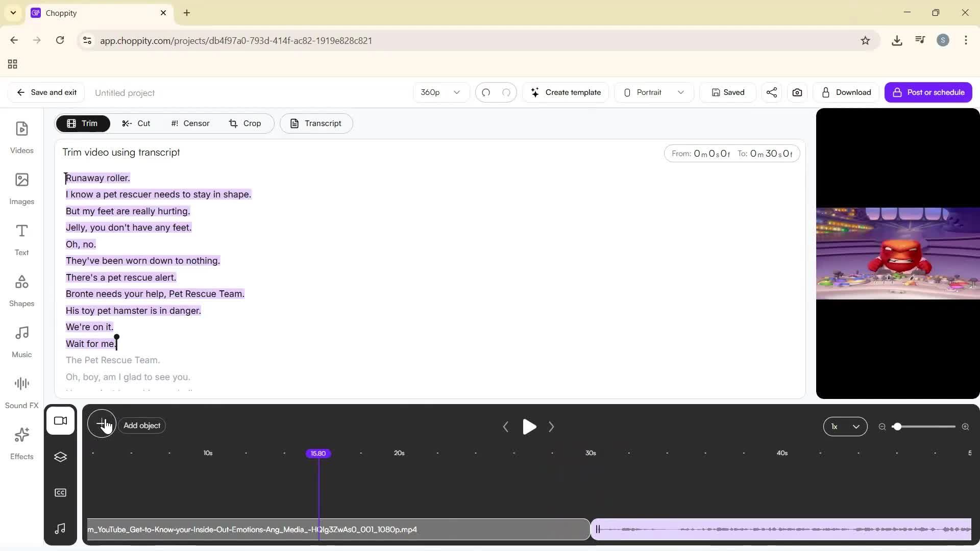Select the captions (CC) track icon
Image resolution: width=980 pixels, height=551 pixels.
(60, 492)
